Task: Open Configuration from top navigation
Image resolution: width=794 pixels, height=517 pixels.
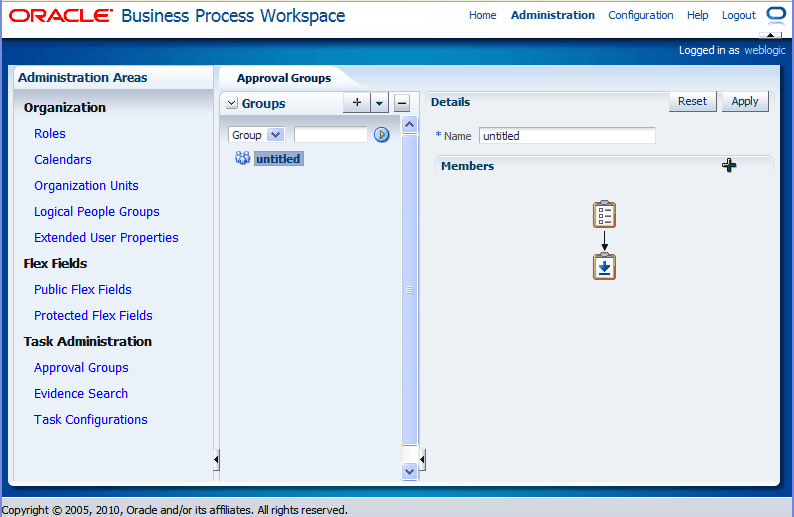Action: click(641, 15)
